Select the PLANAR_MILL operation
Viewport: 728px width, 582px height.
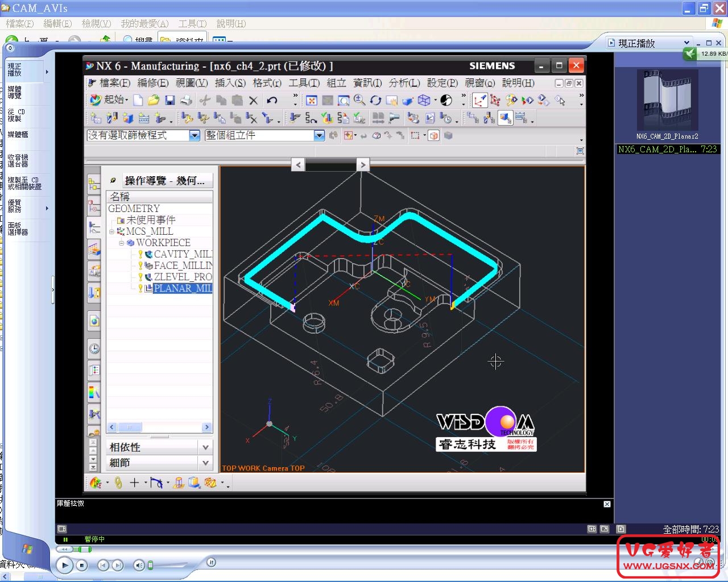pos(183,288)
